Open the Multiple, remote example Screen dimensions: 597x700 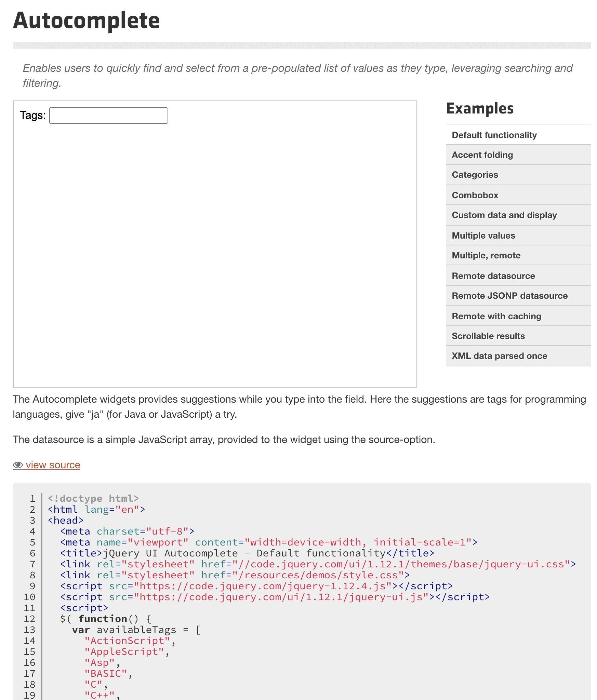pos(518,255)
